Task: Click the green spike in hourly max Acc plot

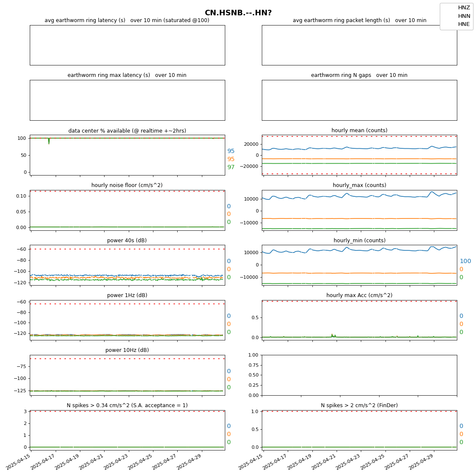Action: 332,335
